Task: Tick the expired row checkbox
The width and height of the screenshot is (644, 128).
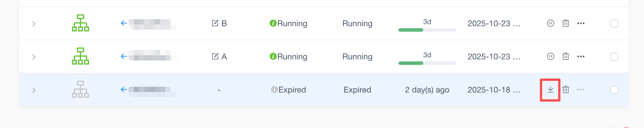Action: [x=614, y=90]
